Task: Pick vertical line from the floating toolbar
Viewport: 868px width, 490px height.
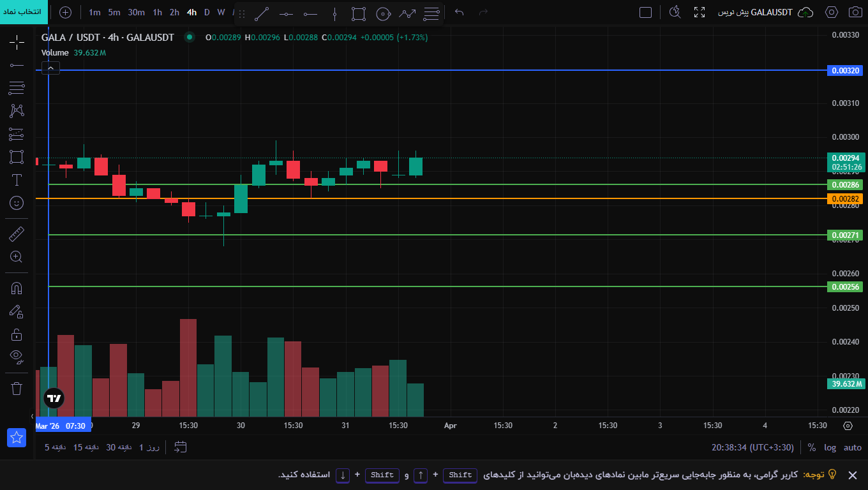Action: point(334,13)
